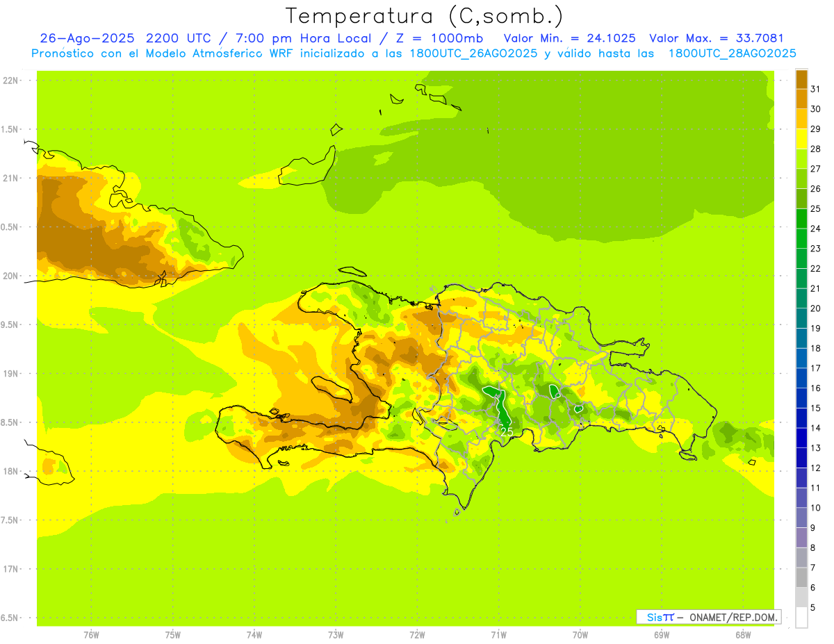Click the "20N" latitude axis label
834x644 pixels.
tap(10, 276)
